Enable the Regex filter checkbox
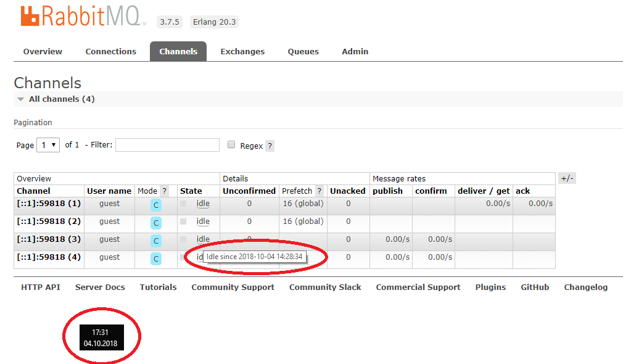This screenshot has height=364, width=623. click(231, 144)
